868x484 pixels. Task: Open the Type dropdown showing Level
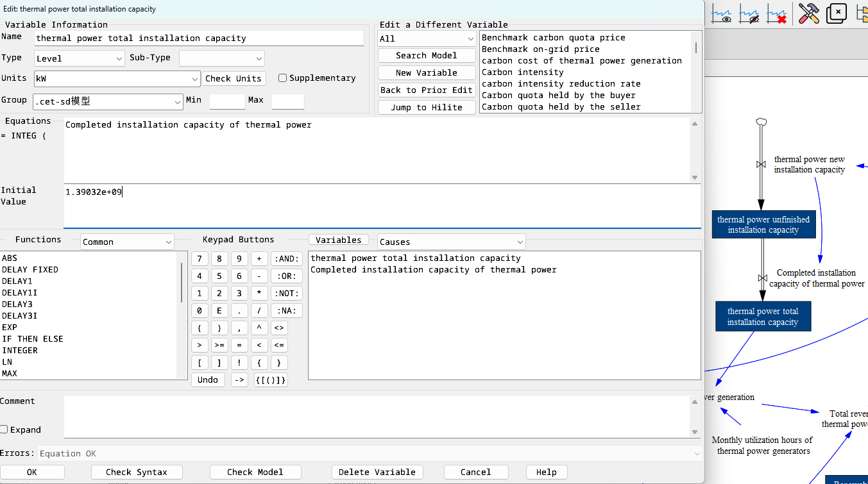tap(79, 58)
